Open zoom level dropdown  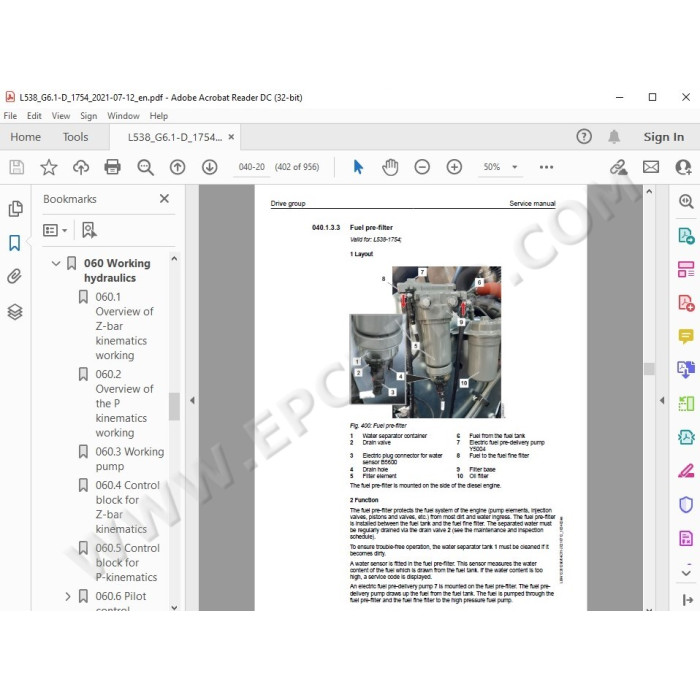coord(515,167)
